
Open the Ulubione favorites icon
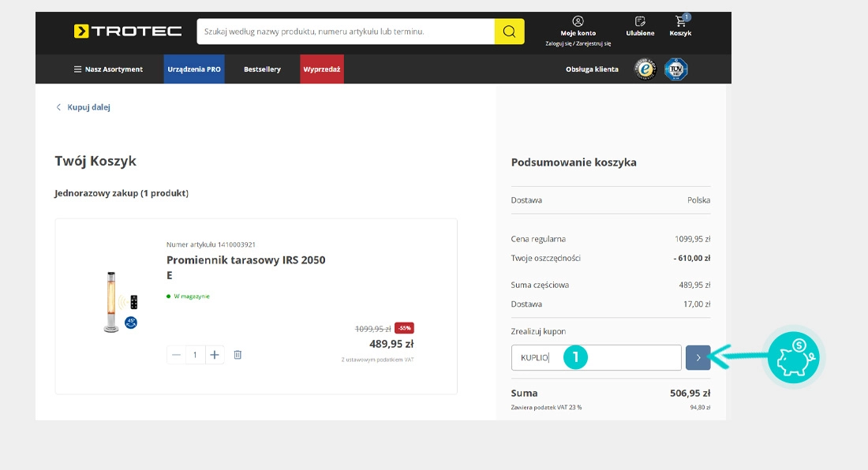pos(640,21)
